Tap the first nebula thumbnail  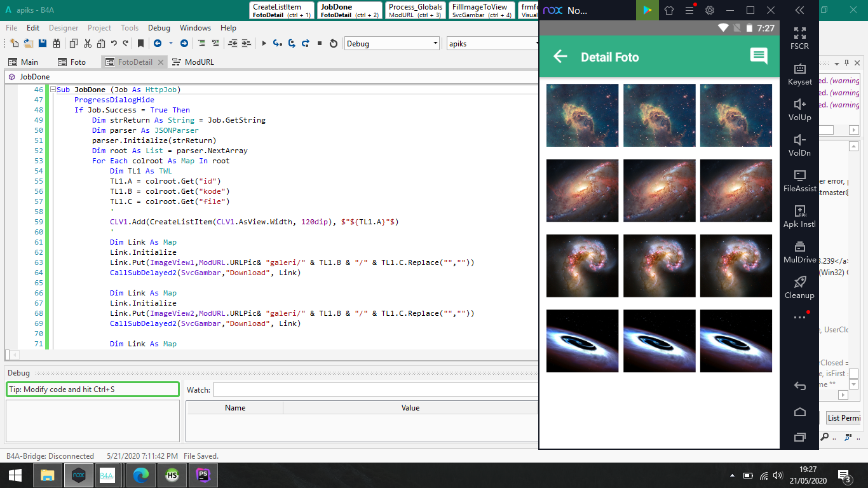coord(582,116)
